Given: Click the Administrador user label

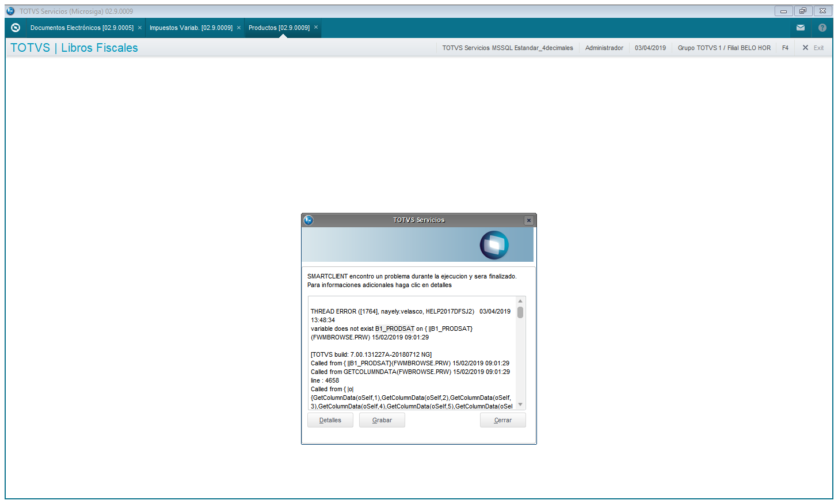Looking at the screenshot, I should (x=604, y=48).
